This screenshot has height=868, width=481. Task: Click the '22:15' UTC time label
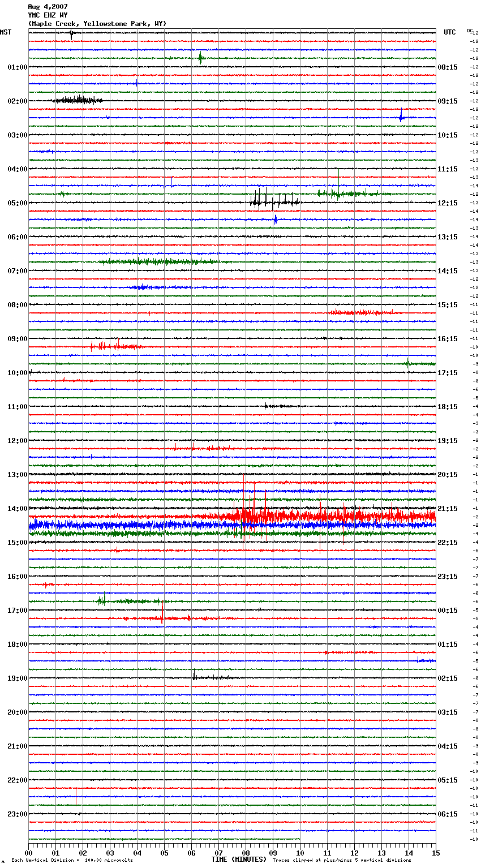(448, 543)
